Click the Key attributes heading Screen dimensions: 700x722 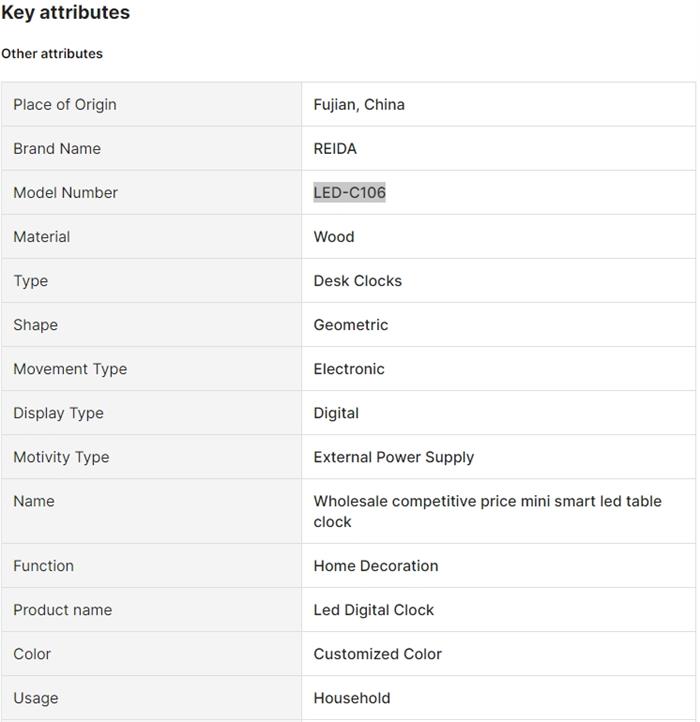(x=65, y=13)
